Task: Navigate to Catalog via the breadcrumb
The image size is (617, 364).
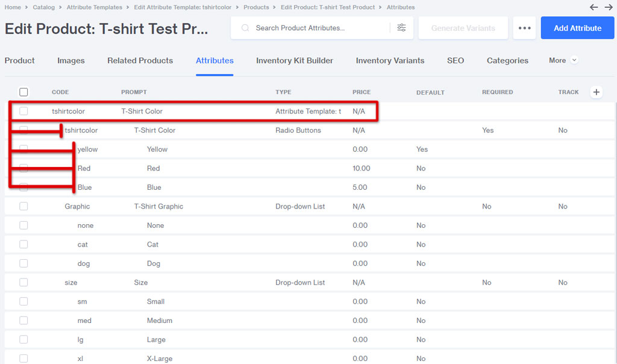Action: pos(45,7)
